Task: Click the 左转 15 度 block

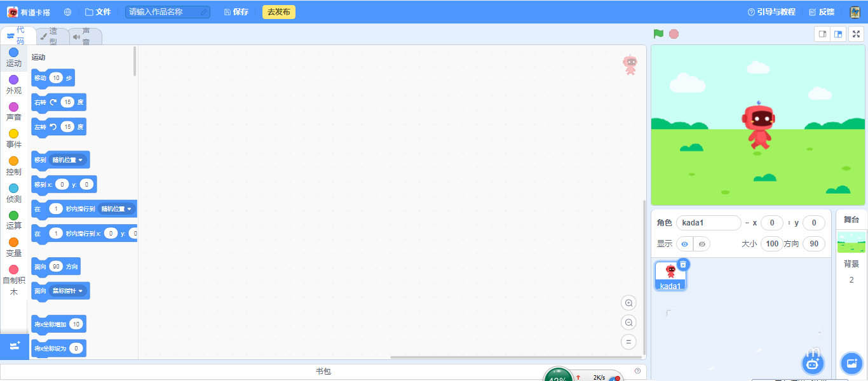Action: tap(58, 126)
